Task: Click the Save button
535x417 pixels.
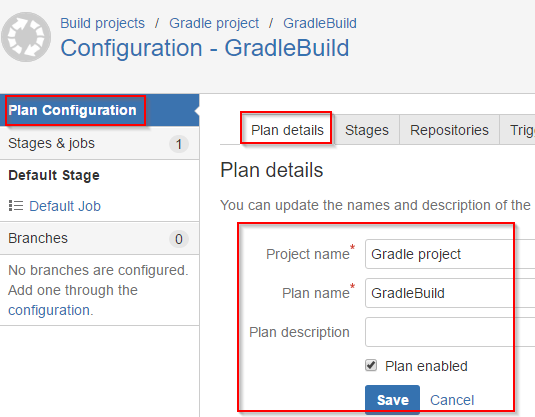Action: pos(392,400)
